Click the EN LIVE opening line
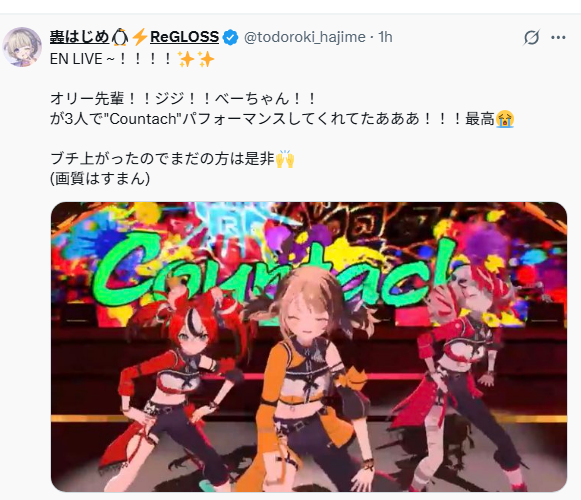The width and height of the screenshot is (581, 500). [x=132, y=59]
